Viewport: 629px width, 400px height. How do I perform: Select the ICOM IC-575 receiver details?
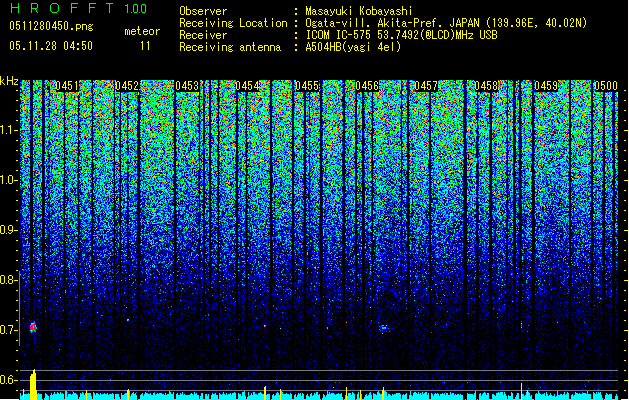click(401, 35)
